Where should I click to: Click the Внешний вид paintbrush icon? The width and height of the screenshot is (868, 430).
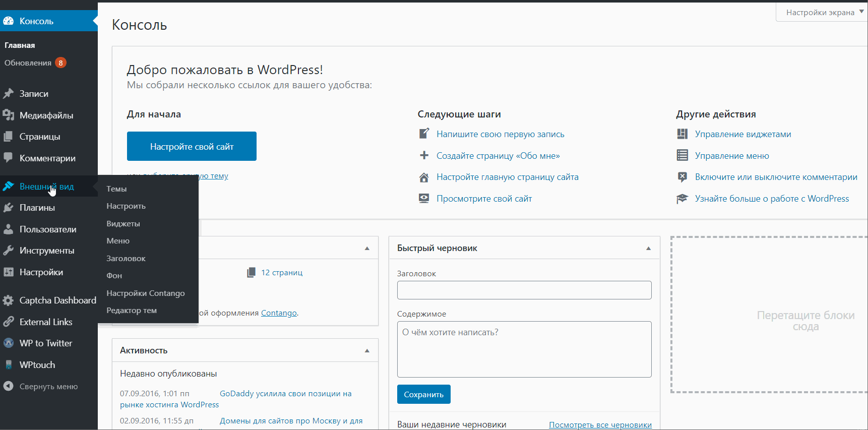[x=9, y=187]
